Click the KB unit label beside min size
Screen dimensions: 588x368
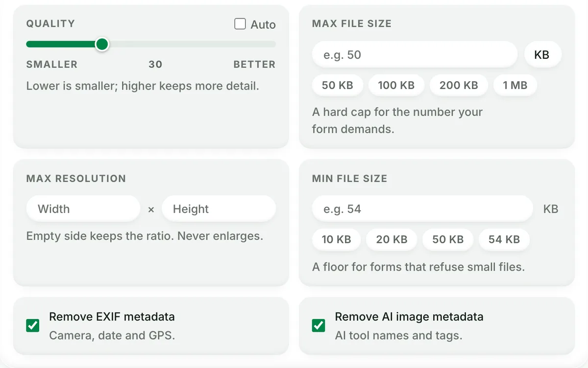click(x=551, y=209)
